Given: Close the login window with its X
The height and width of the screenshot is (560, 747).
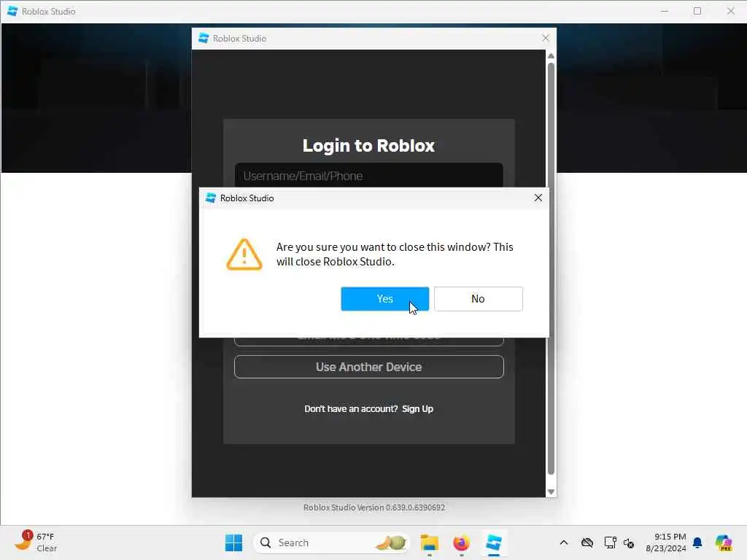Looking at the screenshot, I should [x=546, y=38].
